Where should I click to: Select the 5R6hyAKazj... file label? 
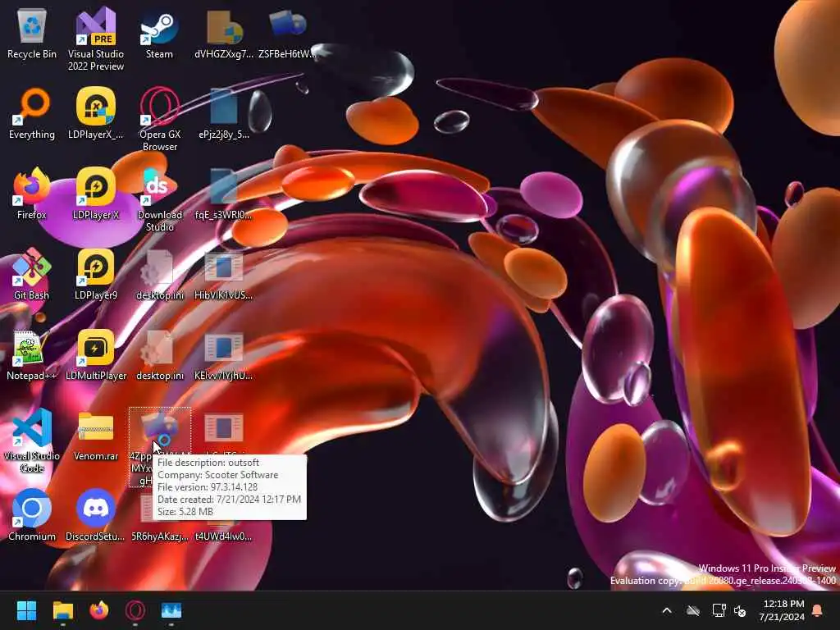160,536
